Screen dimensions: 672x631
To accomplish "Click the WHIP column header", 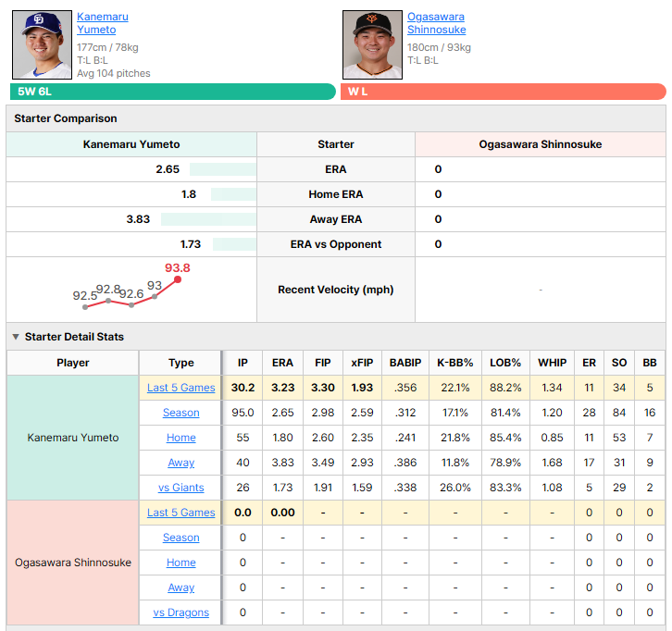I will pos(552,363).
